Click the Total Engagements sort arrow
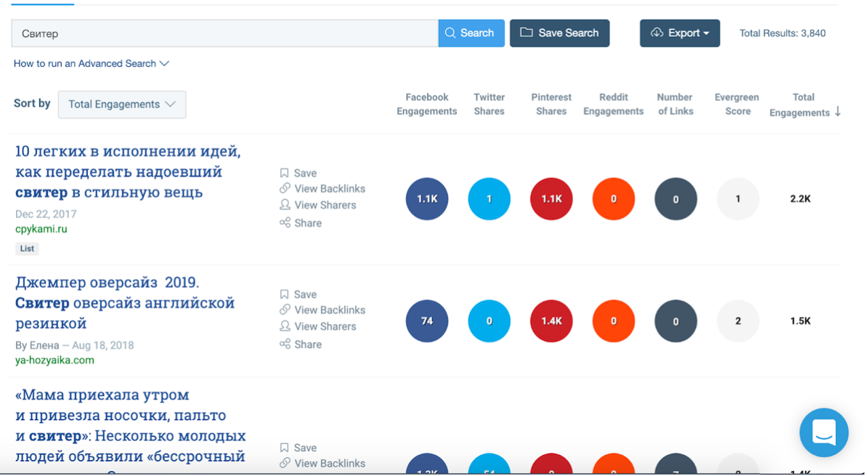868x476 pixels. pos(837,112)
